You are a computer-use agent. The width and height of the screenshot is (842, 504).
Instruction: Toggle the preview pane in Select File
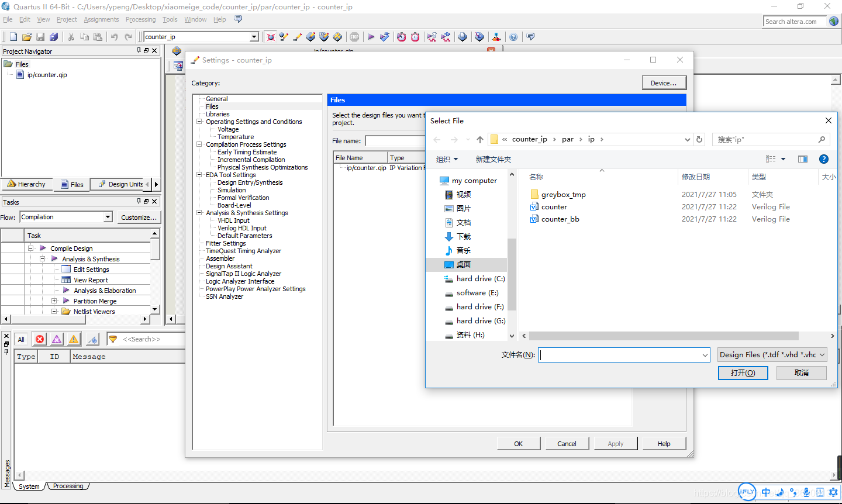[x=803, y=159]
